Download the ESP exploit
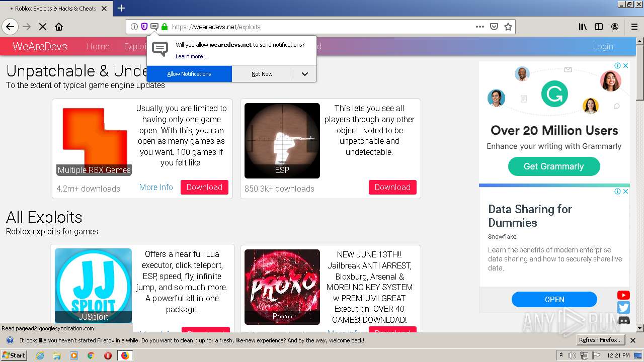The image size is (644, 362). coord(392,187)
